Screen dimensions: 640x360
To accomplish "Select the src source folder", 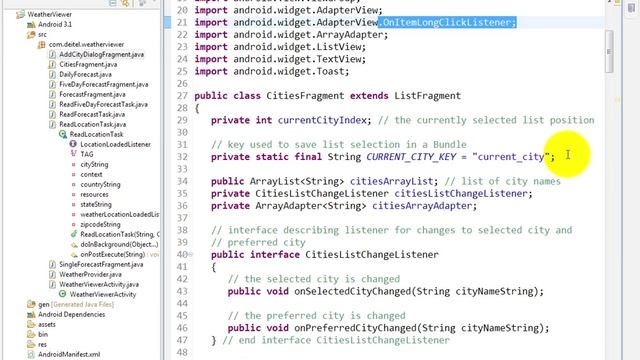I will (x=42, y=34).
